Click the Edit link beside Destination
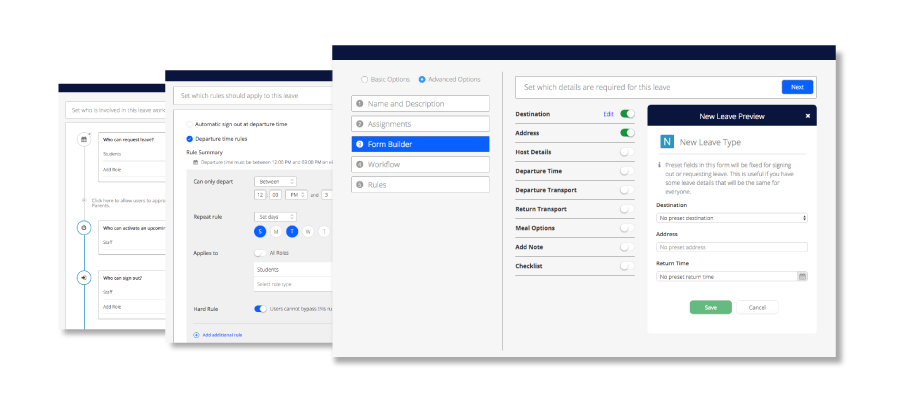 pos(608,114)
